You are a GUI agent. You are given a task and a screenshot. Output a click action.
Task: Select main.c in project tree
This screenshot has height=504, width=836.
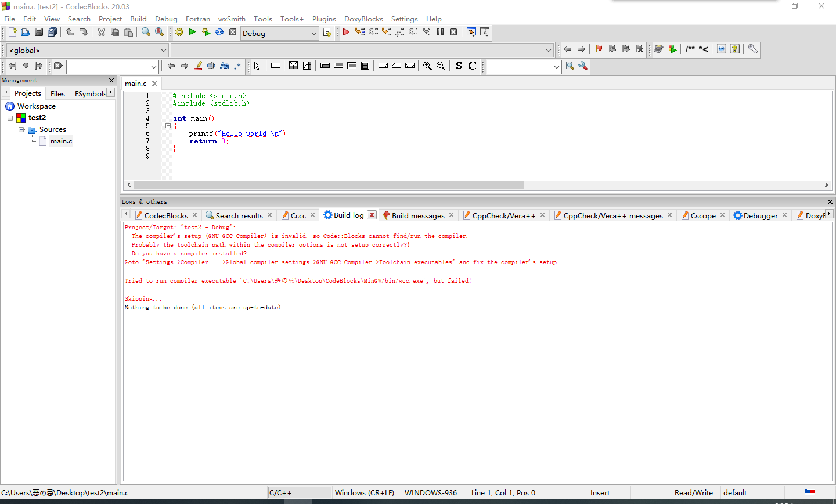tap(61, 141)
